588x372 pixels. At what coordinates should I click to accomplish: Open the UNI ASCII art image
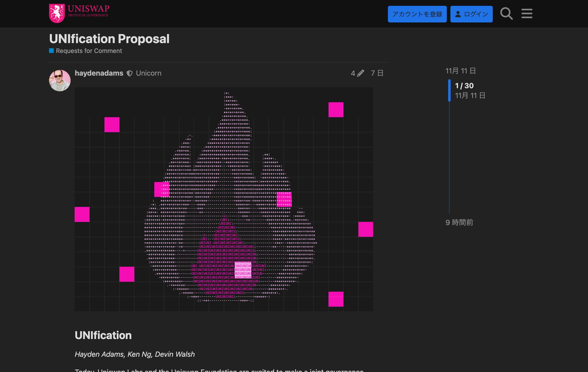pos(224,199)
